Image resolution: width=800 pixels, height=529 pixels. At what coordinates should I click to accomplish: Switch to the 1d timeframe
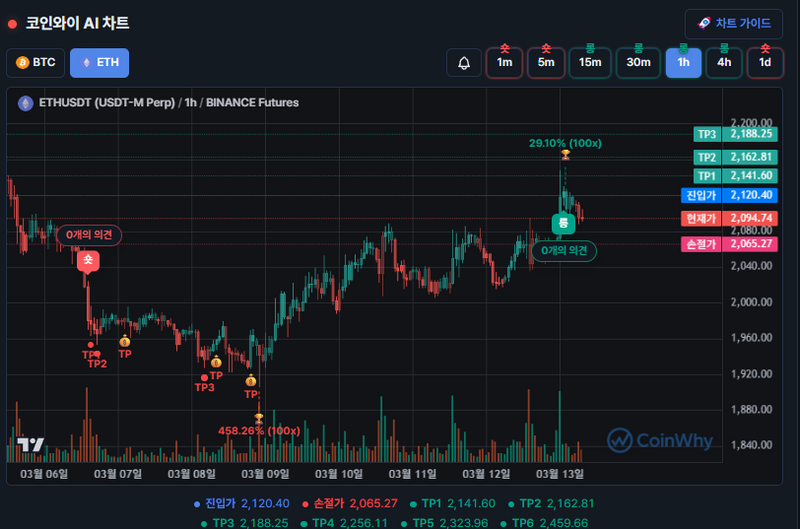pyautogui.click(x=765, y=62)
